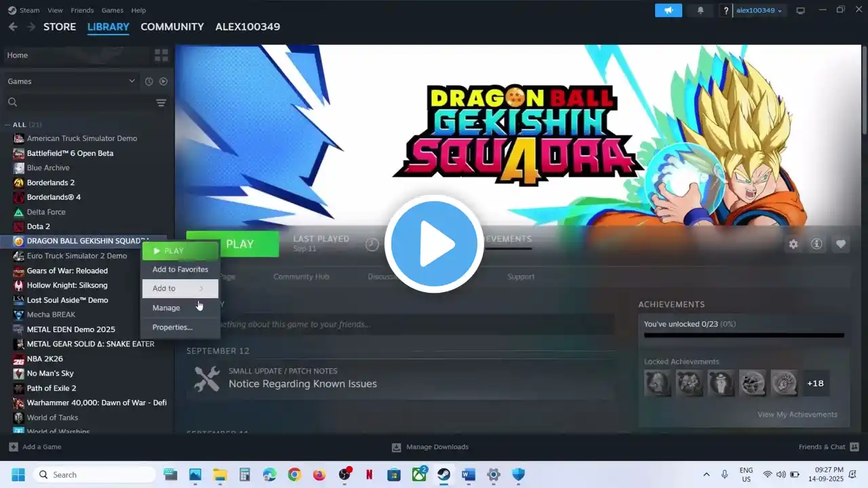Select the NBA 2K26 game icon
The height and width of the screenshot is (488, 868).
(x=19, y=359)
